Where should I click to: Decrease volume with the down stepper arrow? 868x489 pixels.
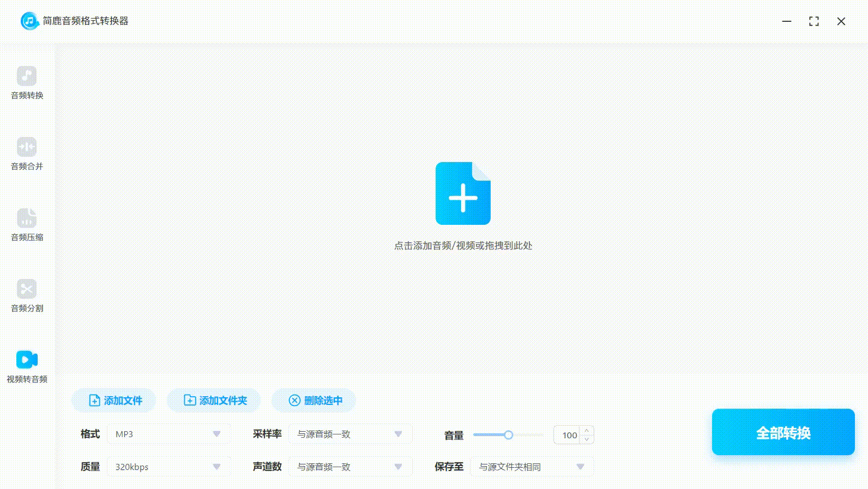587,439
